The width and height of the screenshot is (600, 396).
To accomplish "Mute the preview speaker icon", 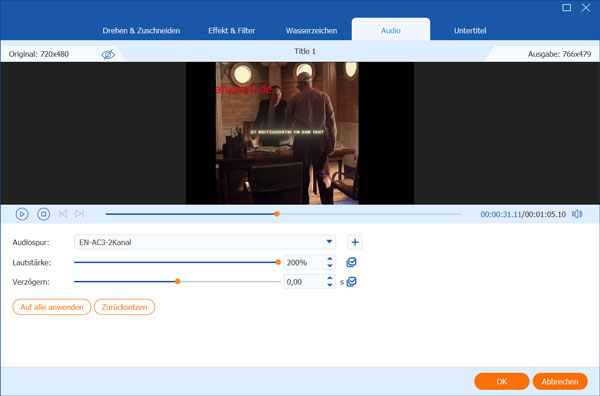I will [x=577, y=214].
